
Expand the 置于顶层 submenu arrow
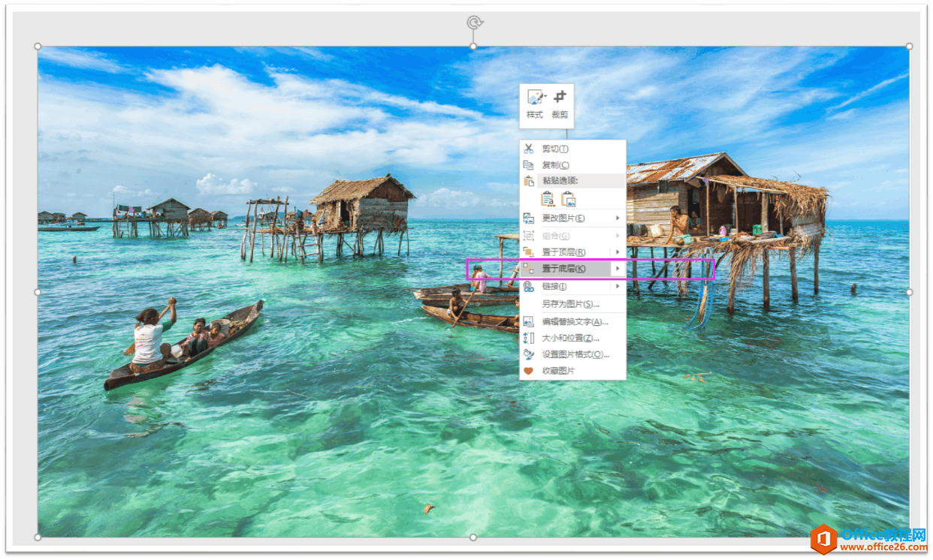(617, 252)
